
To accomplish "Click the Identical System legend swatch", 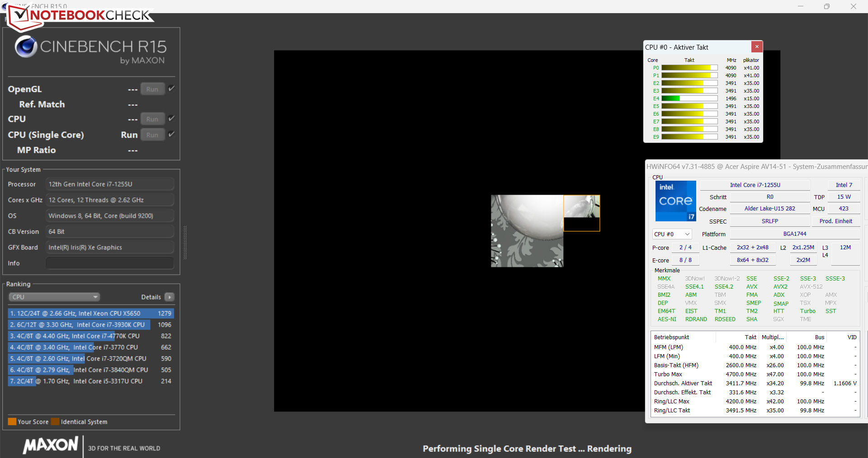I will (x=55, y=421).
